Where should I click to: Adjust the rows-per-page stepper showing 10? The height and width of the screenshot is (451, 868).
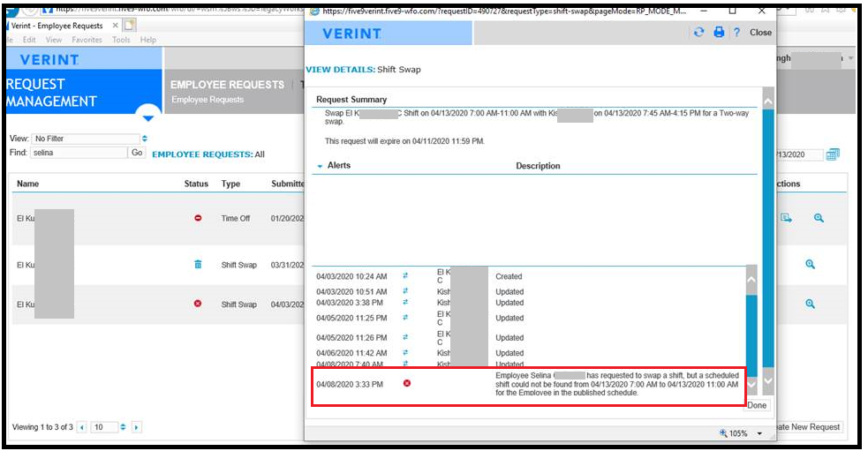point(123,427)
